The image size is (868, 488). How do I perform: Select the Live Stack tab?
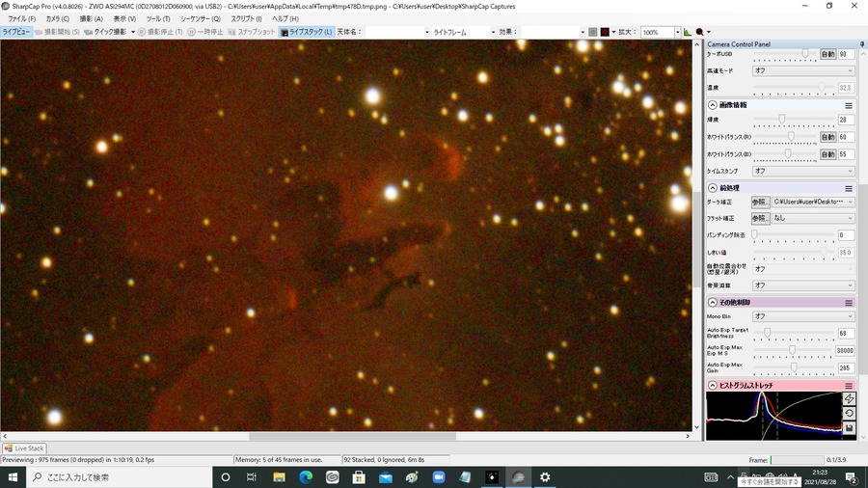click(x=24, y=448)
